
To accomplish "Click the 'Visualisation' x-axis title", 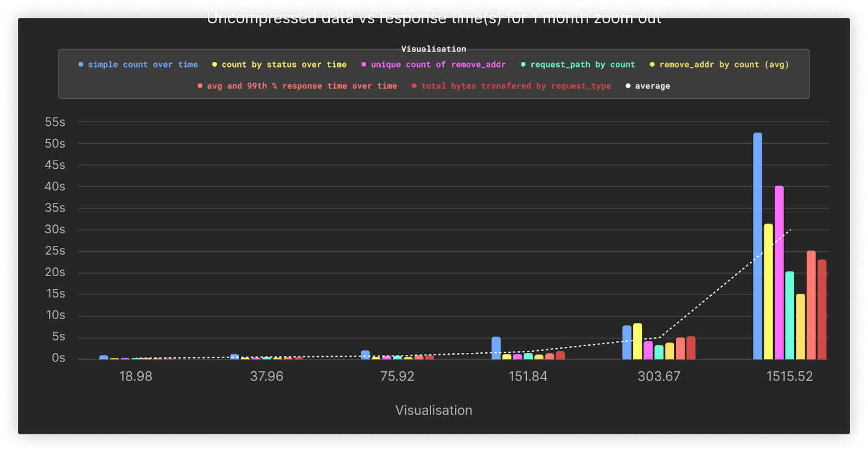I will point(433,410).
